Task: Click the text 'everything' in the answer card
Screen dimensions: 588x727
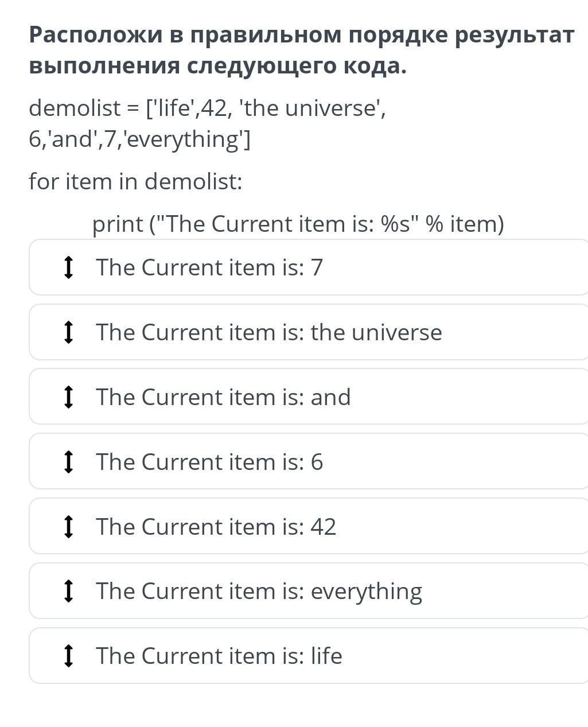Action: [367, 592]
